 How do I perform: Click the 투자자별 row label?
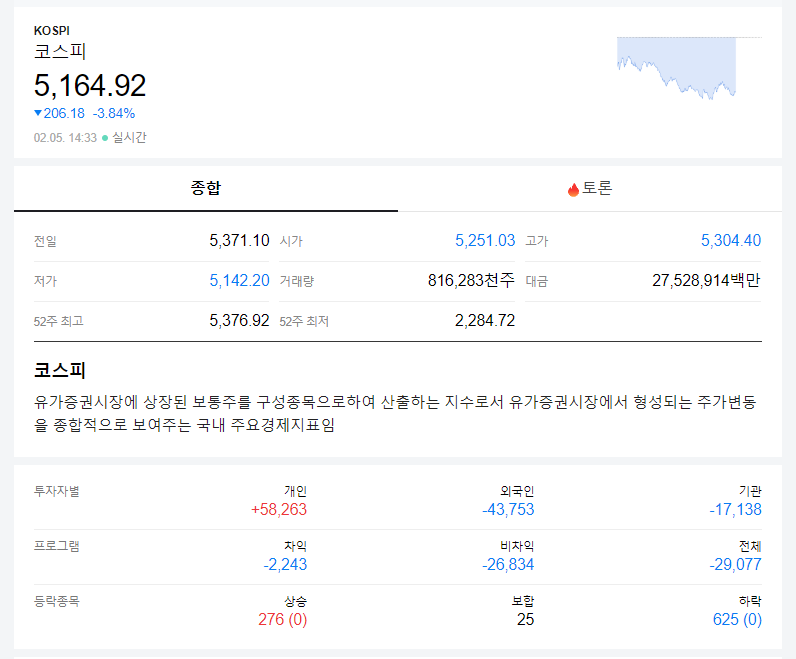pos(57,491)
